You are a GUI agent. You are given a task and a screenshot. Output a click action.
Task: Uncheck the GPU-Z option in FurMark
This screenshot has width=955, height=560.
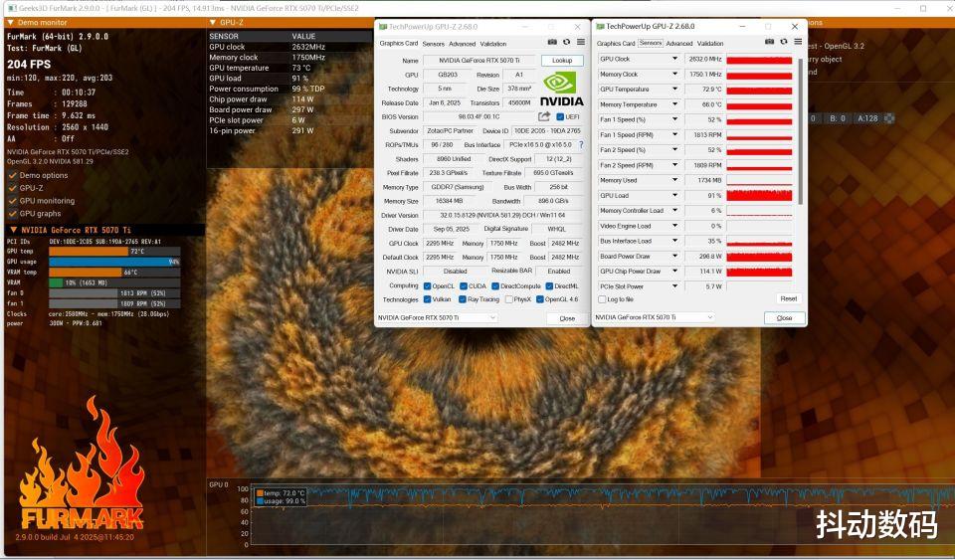click(13, 188)
